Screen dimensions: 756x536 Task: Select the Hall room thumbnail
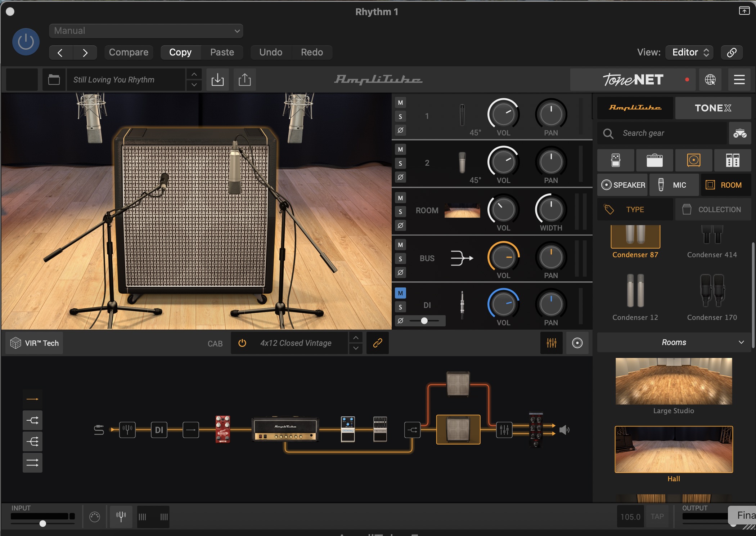point(674,449)
